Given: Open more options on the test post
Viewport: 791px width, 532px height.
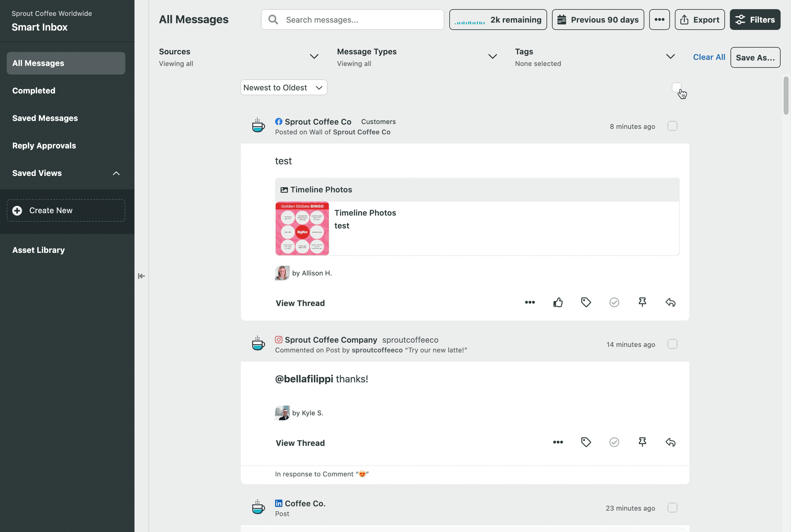Looking at the screenshot, I should click(530, 302).
